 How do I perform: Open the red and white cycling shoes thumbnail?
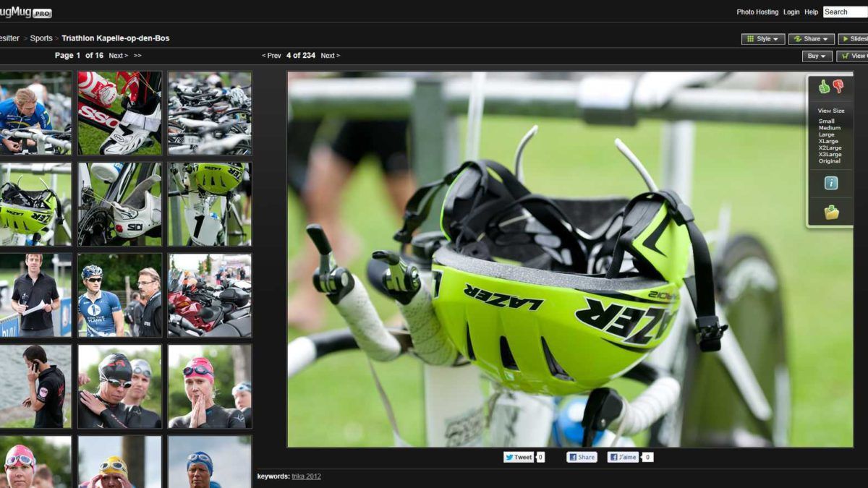coord(120,113)
